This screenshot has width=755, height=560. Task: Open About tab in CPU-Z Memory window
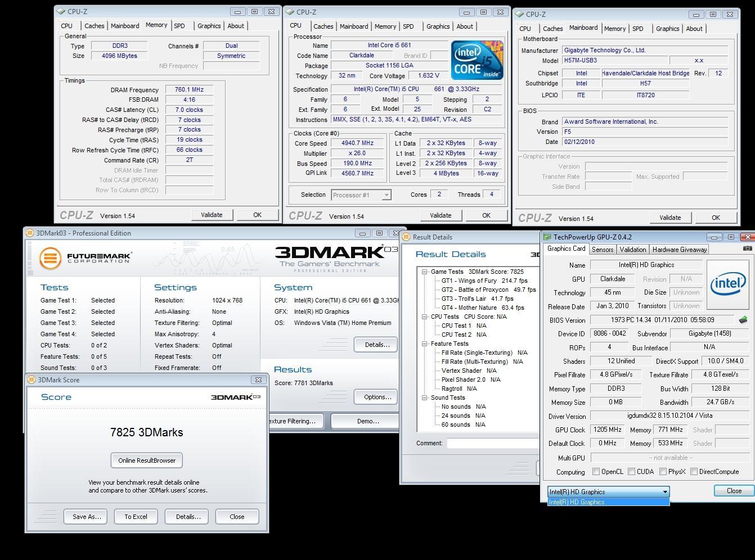[236, 26]
